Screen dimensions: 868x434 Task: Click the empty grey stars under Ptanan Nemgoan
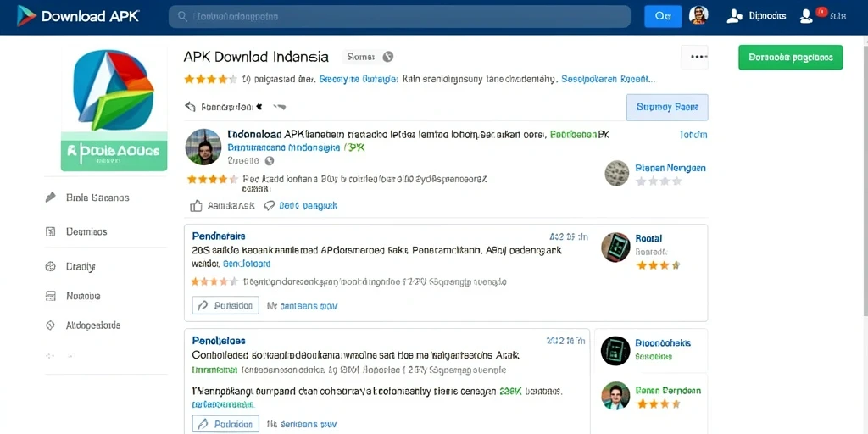click(659, 181)
